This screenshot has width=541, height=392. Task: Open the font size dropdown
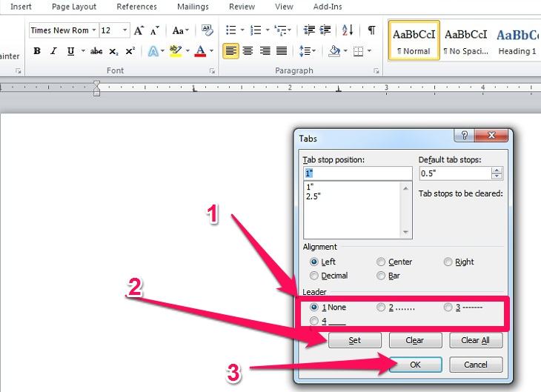[x=125, y=30]
